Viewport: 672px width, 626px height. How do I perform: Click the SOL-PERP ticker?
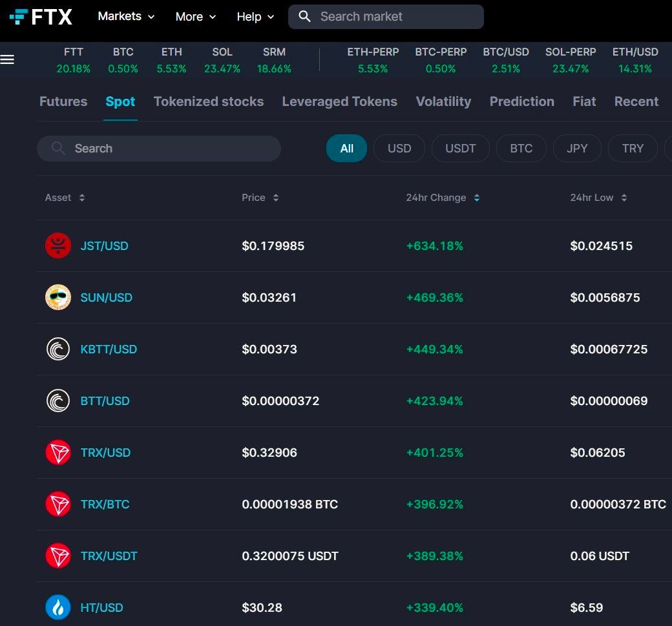click(x=571, y=60)
